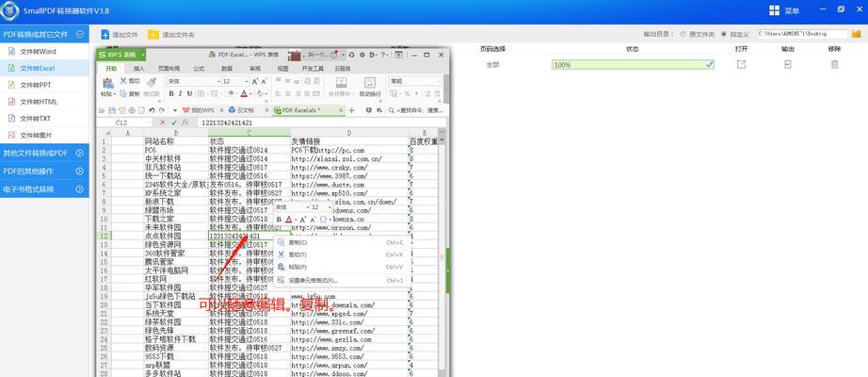Browse output folder with yellow folder icon
Screen dimensions: 868x377
tap(857, 34)
